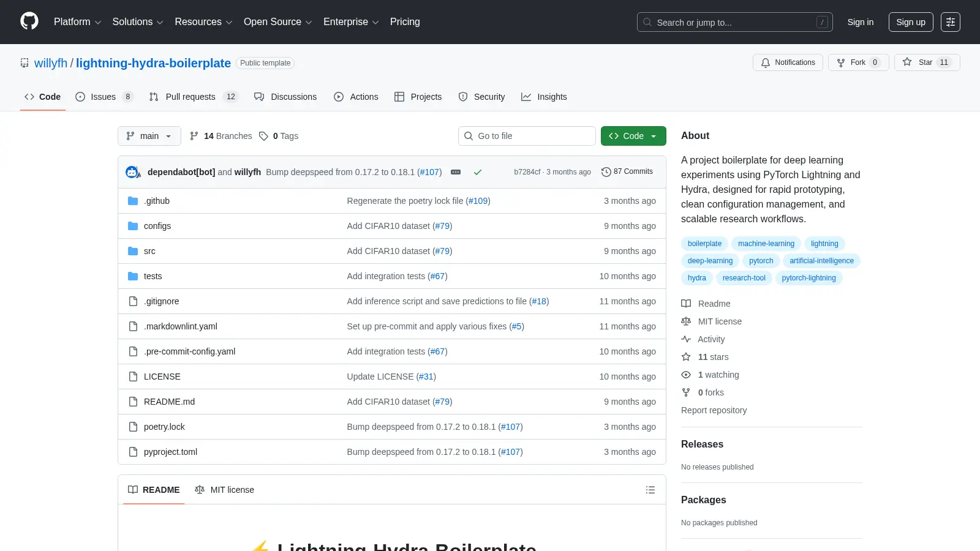Click the Report repository link
Image resolution: width=980 pixels, height=551 pixels.
click(714, 410)
